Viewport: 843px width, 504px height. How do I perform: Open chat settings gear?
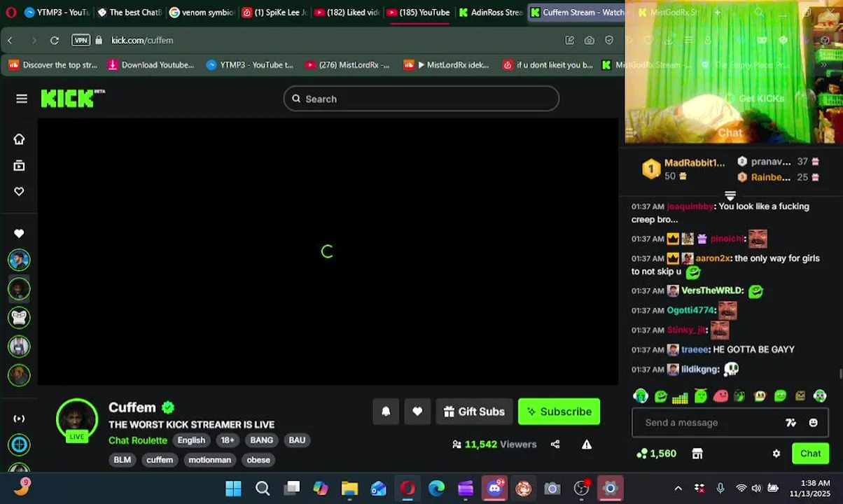(x=776, y=454)
